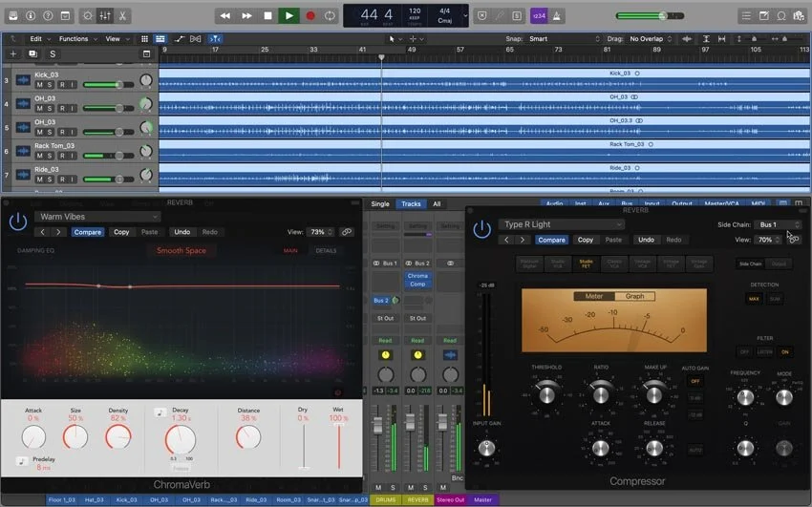This screenshot has height=507, width=812.
Task: Open the Loop Browser button
Action: (x=780, y=15)
